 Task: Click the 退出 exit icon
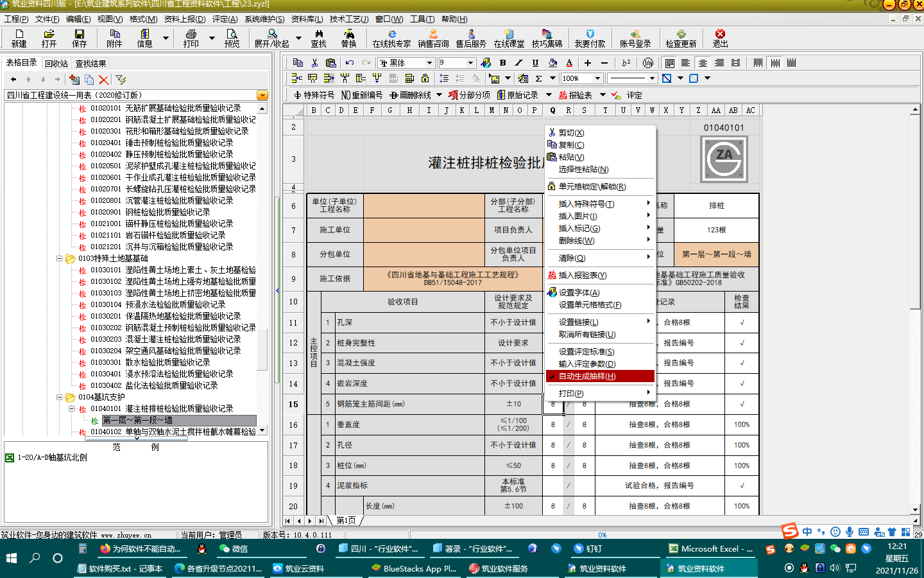click(720, 39)
